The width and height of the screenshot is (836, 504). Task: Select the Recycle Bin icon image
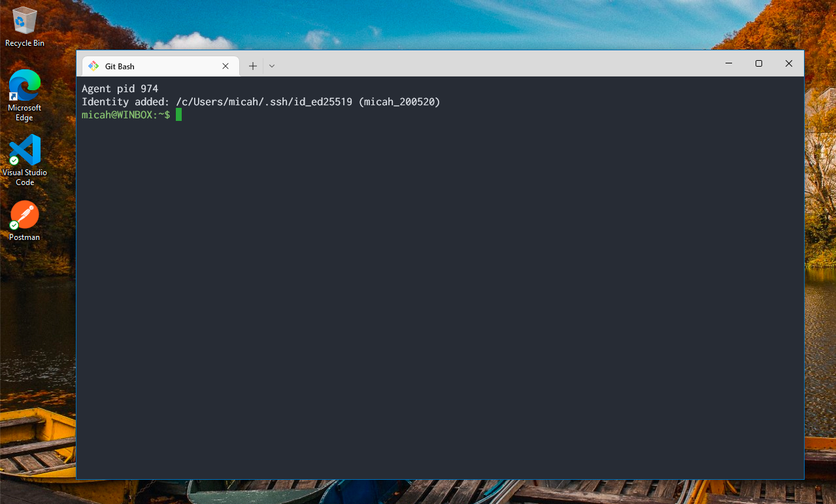coord(24,22)
